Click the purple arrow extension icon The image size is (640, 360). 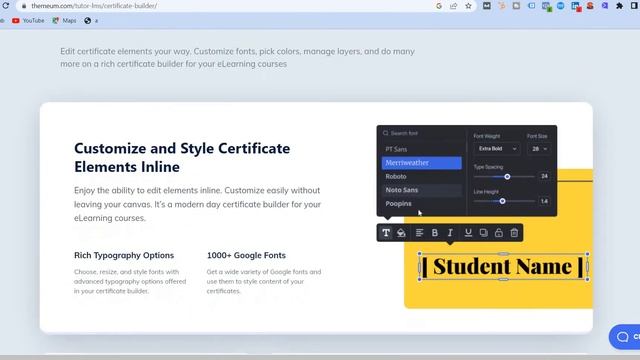(605, 6)
